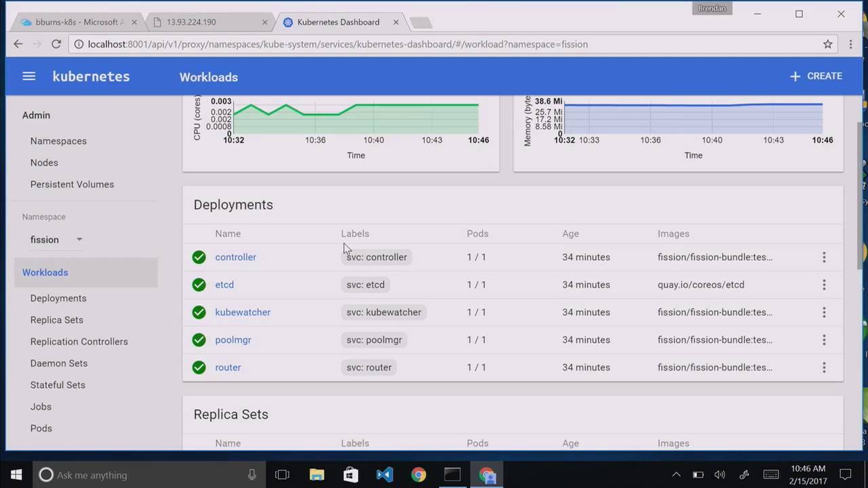Open the poolmgr deployment link
The width and height of the screenshot is (868, 488).
(233, 340)
